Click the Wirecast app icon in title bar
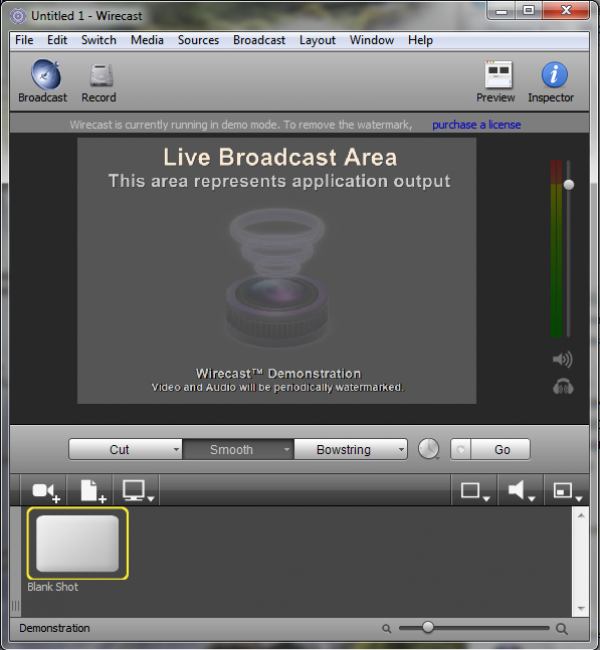Viewport: 600px width, 650px height. coord(18,16)
